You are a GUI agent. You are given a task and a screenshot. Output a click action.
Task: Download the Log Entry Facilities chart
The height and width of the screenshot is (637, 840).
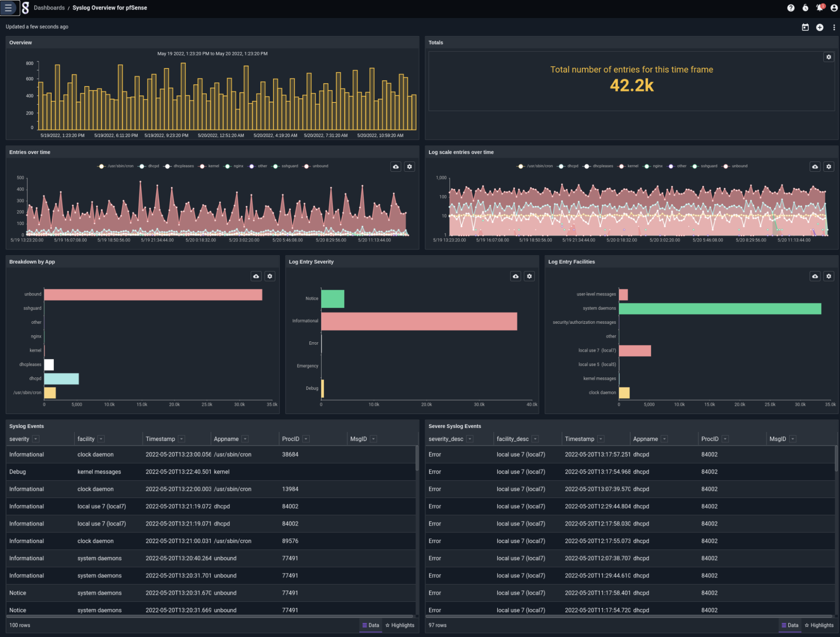pos(815,276)
